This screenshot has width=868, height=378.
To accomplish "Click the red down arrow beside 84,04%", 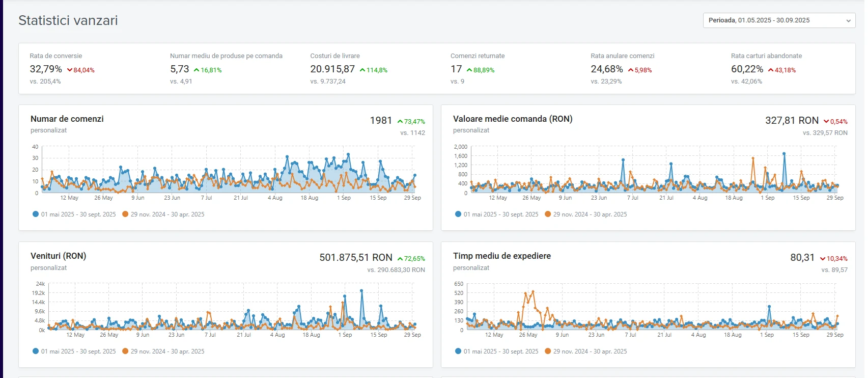I will (70, 70).
